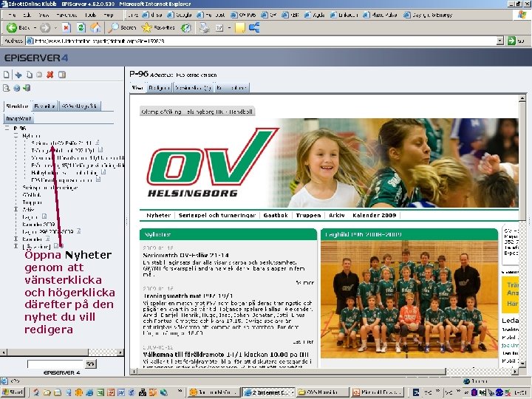Open the address bar dropdown arrow
532x399 pixels.
499,41
